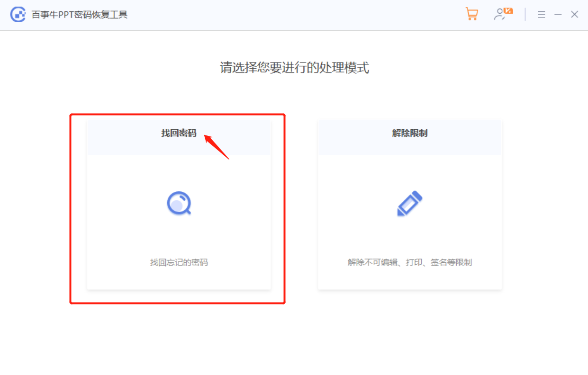Click the pencil icon for removing restrictions

[x=409, y=204]
